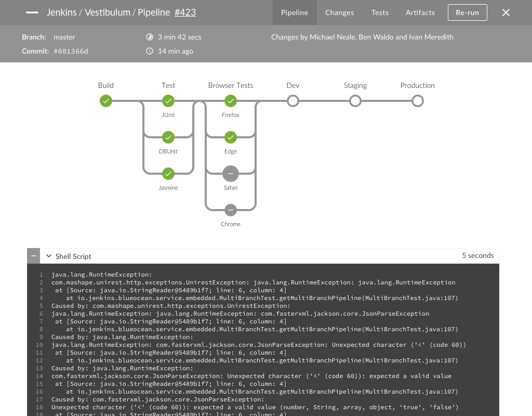Image resolution: width=532 pixels, height=416 pixels.
Task: Switch to the Changes tab
Action: 339,12
